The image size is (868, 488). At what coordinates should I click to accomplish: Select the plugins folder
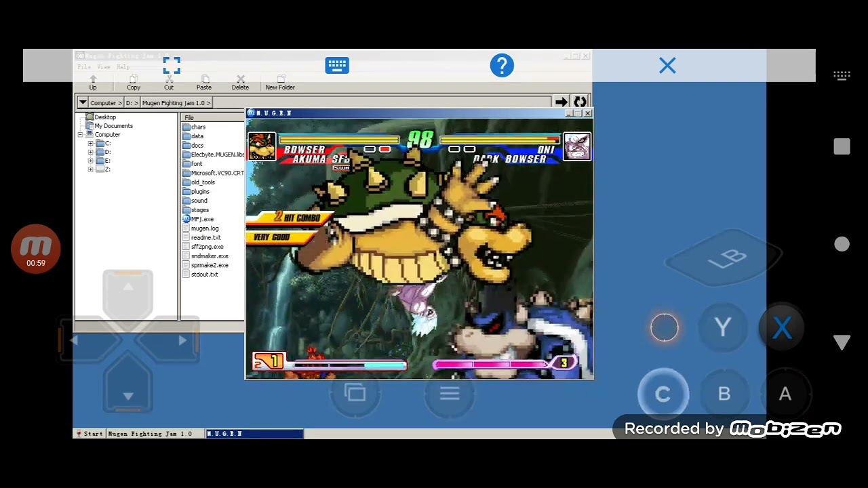click(x=195, y=192)
